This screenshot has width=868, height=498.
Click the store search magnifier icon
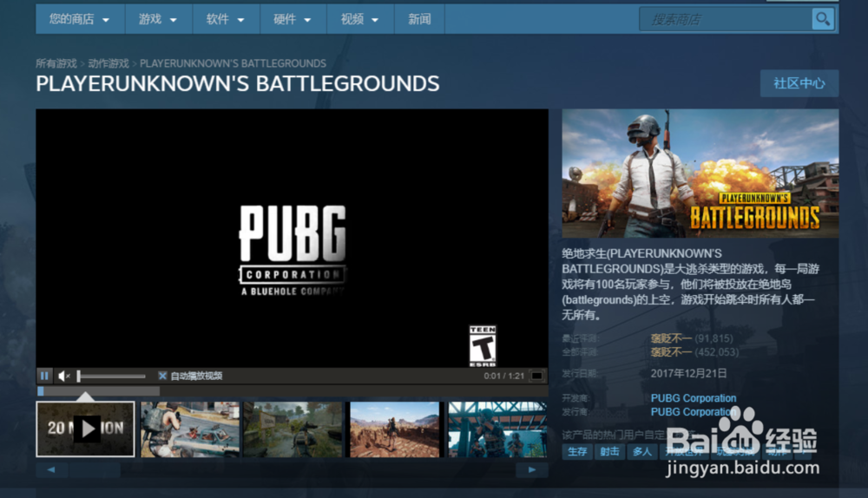point(823,19)
